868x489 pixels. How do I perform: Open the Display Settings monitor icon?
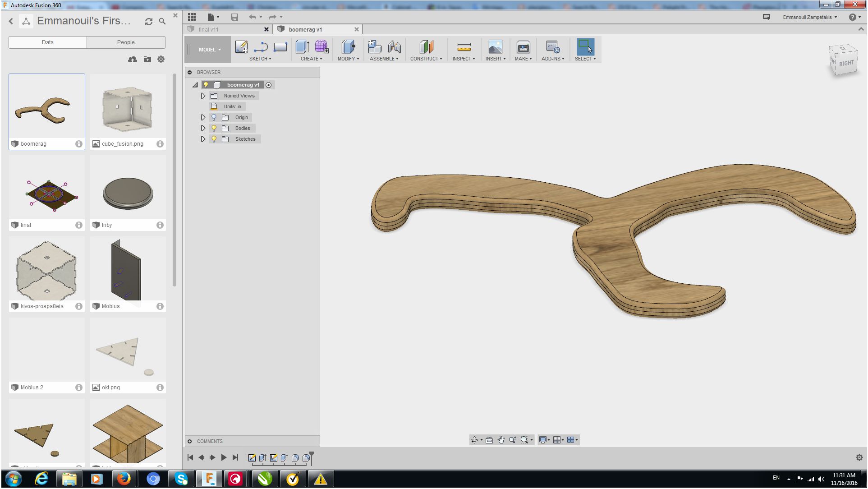543,440
